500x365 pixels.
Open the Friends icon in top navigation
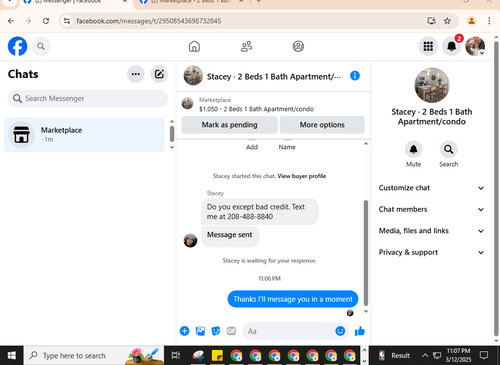pyautogui.click(x=246, y=46)
